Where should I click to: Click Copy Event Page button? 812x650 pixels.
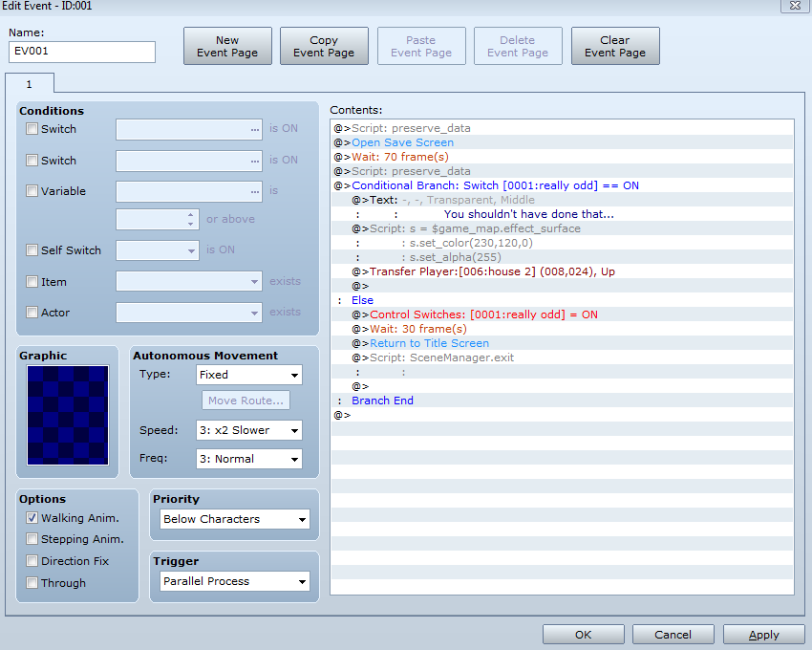[x=324, y=46]
